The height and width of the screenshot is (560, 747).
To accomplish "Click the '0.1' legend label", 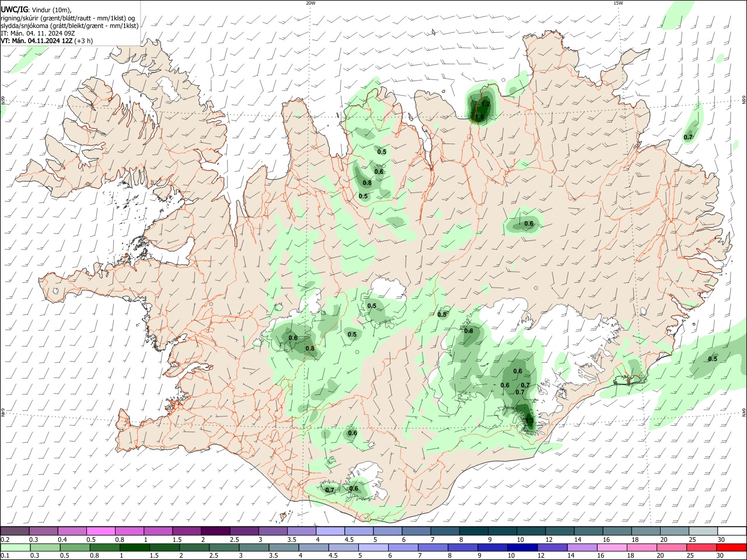I will [x=5, y=556].
